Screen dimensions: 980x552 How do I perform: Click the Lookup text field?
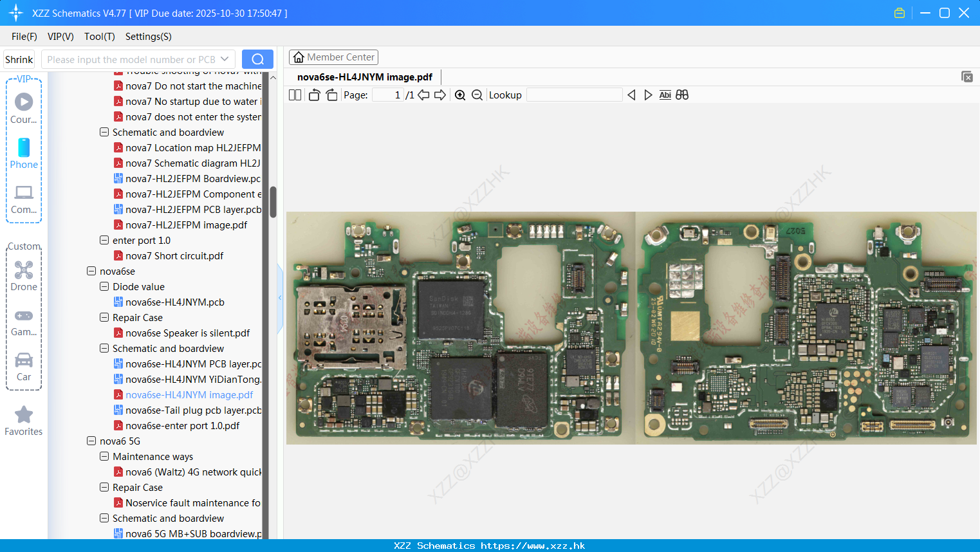[574, 95]
